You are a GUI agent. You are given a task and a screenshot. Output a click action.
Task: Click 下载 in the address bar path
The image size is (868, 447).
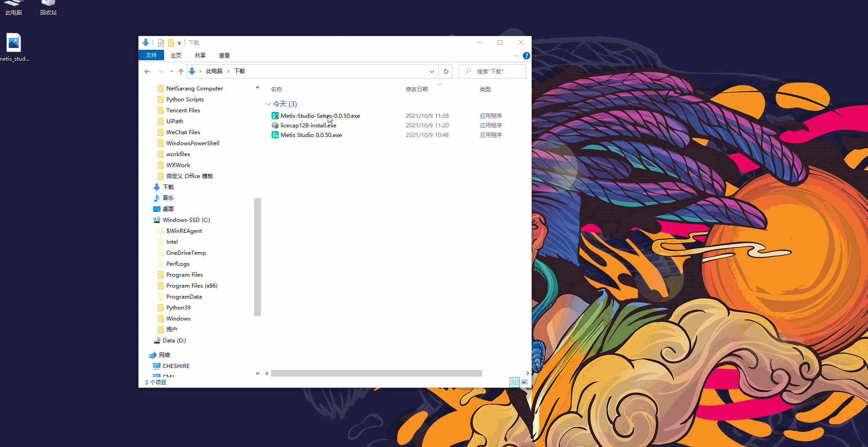click(240, 71)
